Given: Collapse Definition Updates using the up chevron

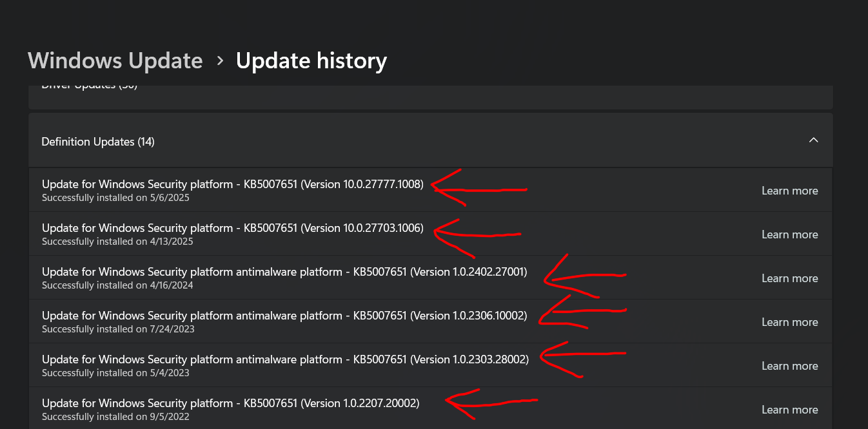Looking at the screenshot, I should coord(813,140).
